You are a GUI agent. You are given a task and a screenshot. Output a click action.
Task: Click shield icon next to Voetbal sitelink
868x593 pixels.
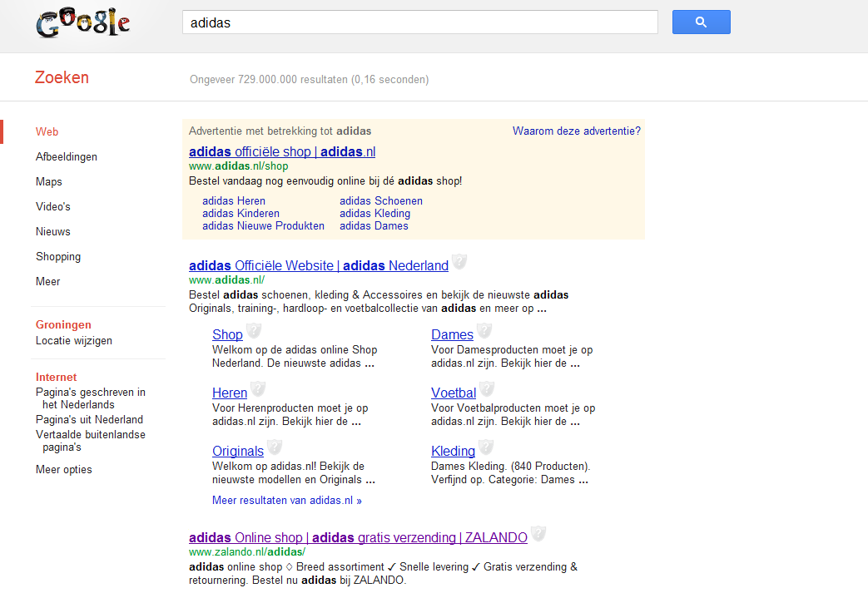click(x=487, y=389)
